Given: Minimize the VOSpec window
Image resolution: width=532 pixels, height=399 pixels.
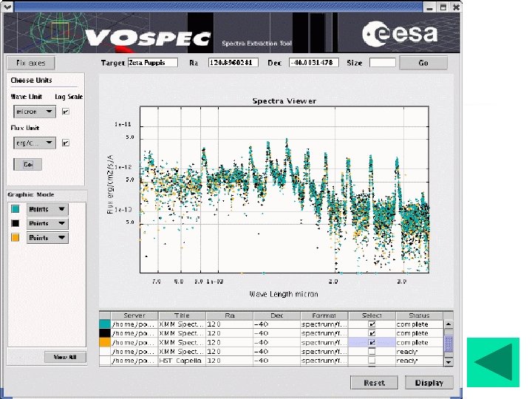Looking at the screenshot, I should [429, 7].
